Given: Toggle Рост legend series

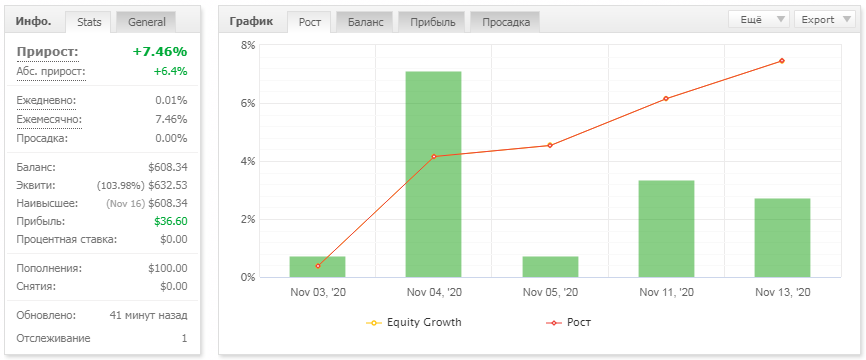Looking at the screenshot, I should [568, 322].
